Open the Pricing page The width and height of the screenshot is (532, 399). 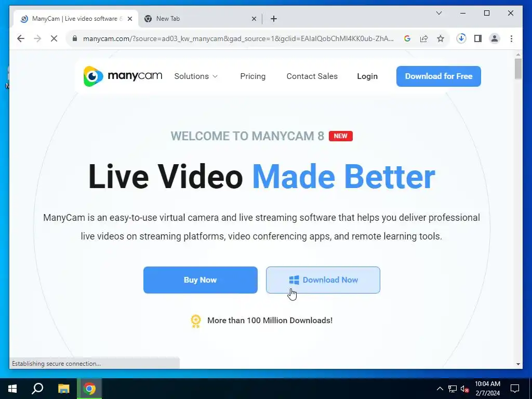(x=253, y=76)
